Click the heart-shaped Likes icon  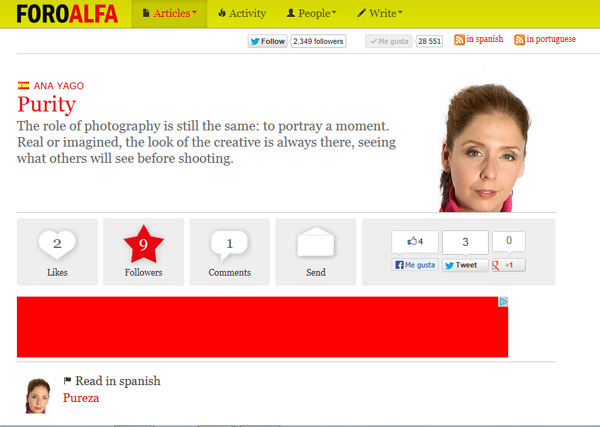point(57,244)
